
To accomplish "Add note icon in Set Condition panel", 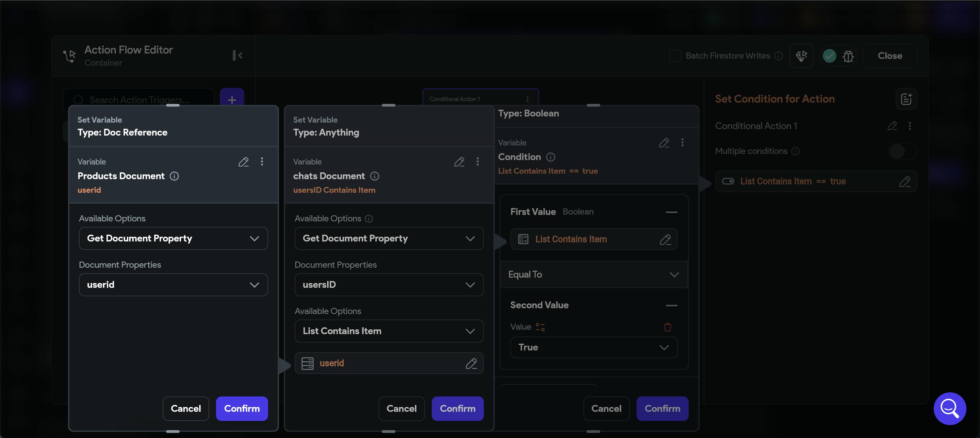I will [906, 99].
